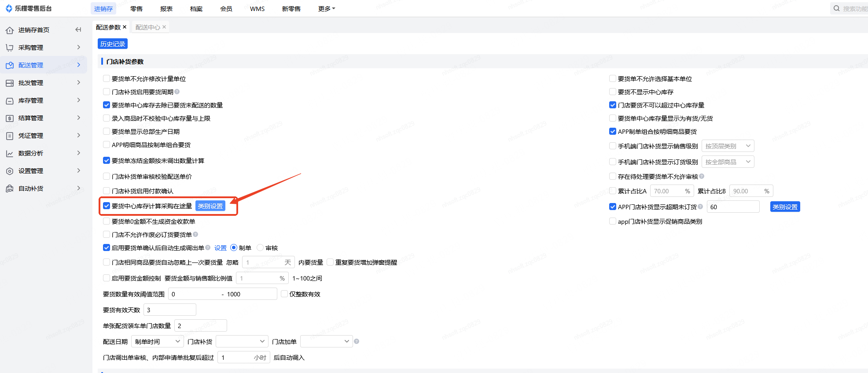Image resolution: width=868 pixels, height=373 pixels.
Task: Click the 设置管理 gear icon
Action: pos(10,171)
